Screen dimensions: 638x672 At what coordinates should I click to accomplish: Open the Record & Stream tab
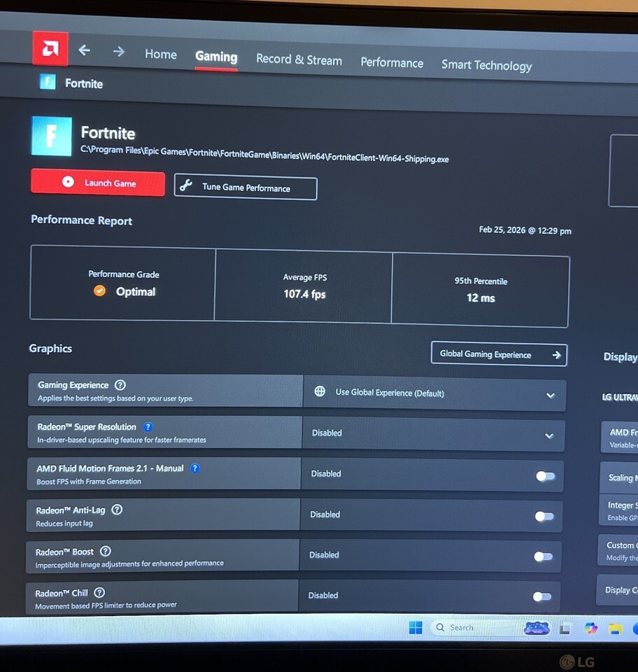pos(299,59)
